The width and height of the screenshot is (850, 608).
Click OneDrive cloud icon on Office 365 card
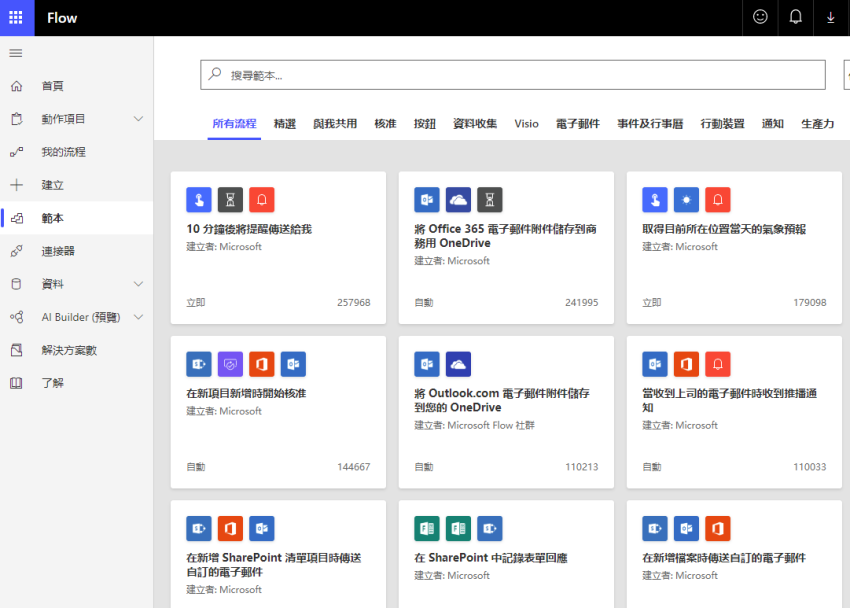[x=459, y=200]
